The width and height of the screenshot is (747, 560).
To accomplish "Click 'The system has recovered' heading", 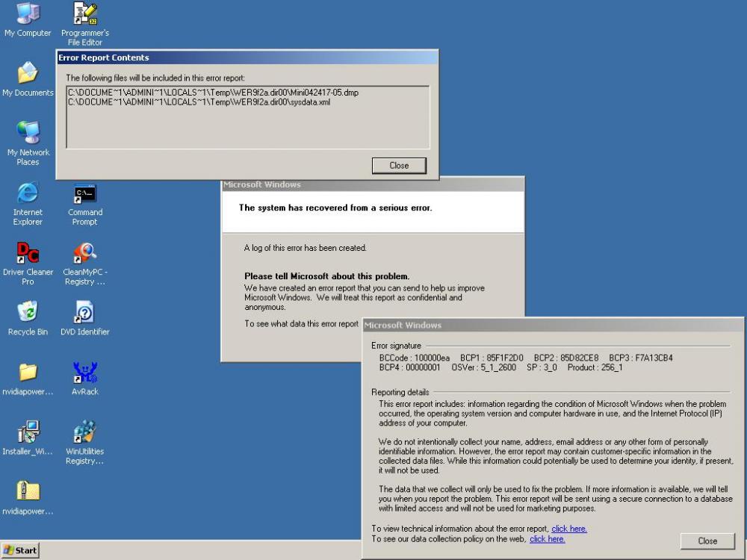I will [335, 208].
